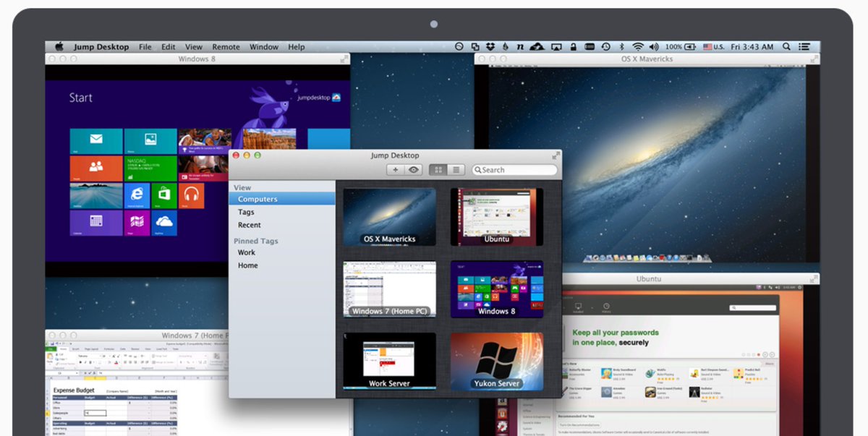Click the Time Machine menu bar icon
The image size is (868, 436).
(605, 47)
